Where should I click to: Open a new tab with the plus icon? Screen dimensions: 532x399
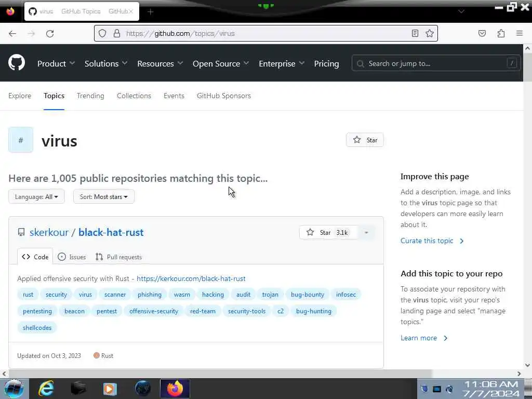point(150,12)
